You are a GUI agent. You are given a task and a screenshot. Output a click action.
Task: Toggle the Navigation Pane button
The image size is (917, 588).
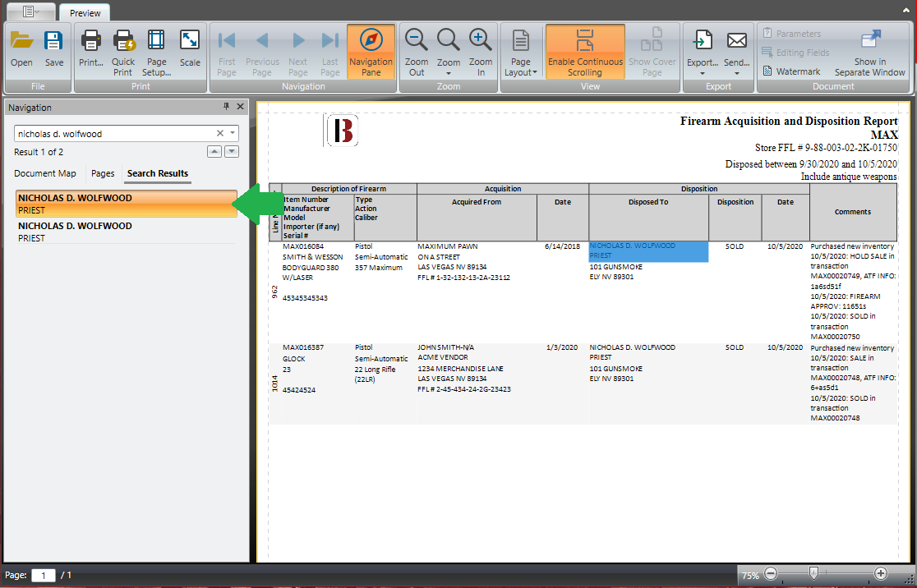(x=371, y=52)
